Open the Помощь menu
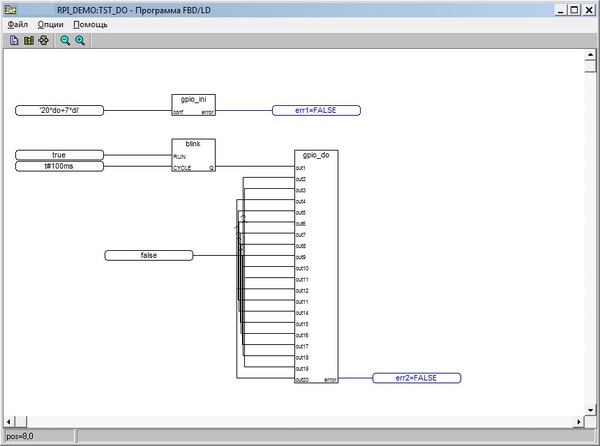The width and height of the screenshot is (600, 446). (x=89, y=24)
